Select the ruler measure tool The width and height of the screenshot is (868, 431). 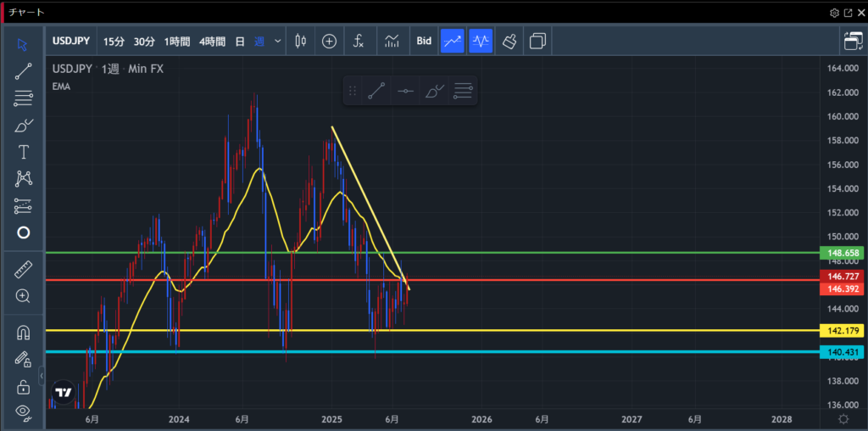pos(23,270)
